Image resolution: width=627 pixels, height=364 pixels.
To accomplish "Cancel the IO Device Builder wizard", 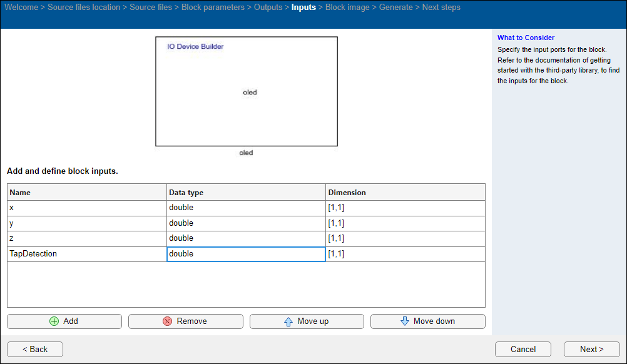I will 522,349.
